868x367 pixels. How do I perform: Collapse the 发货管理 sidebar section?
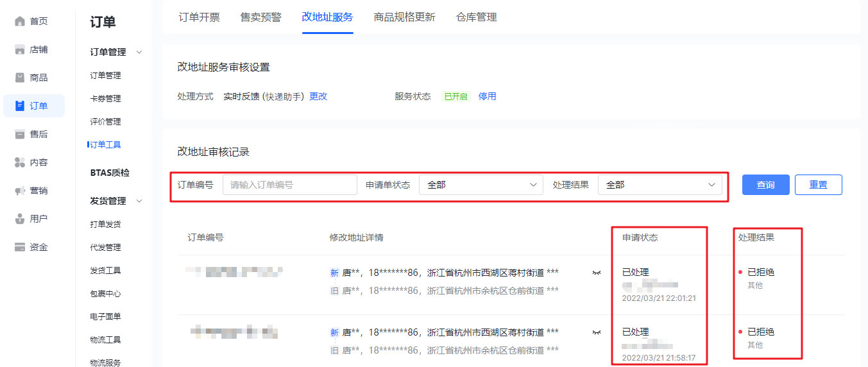point(139,201)
